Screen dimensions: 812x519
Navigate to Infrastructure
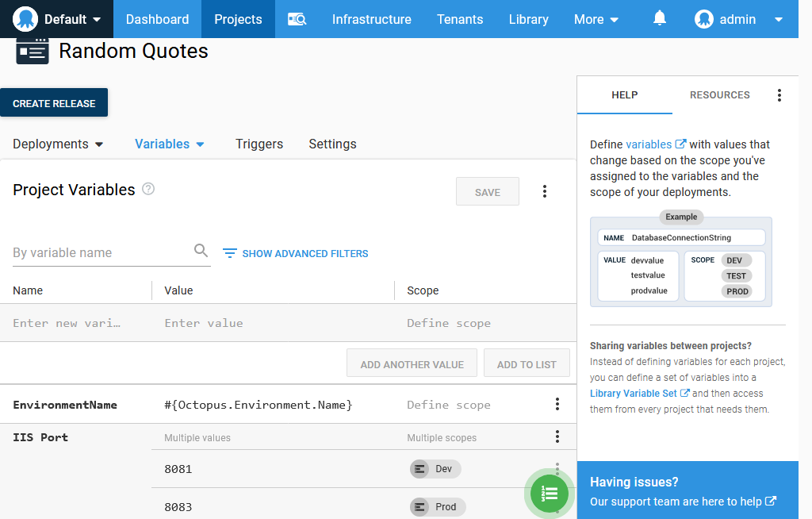pos(372,19)
